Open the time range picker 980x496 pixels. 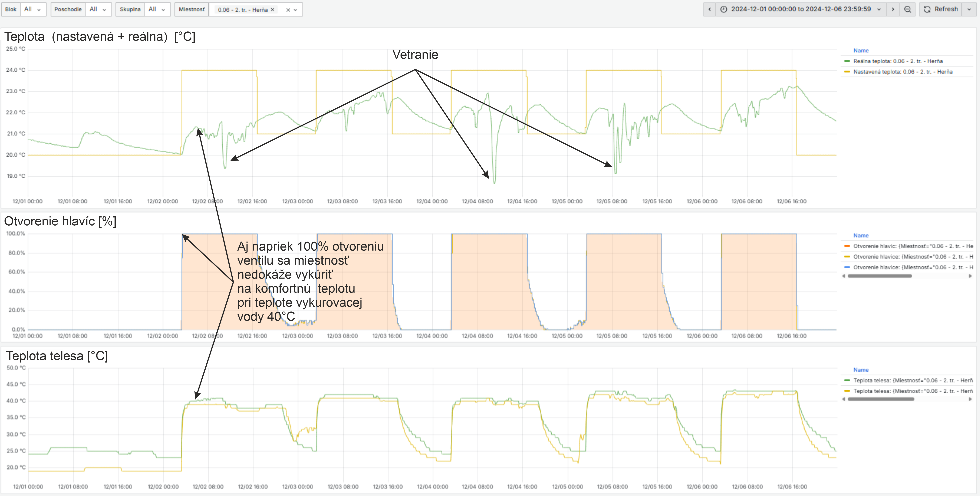(x=800, y=9)
